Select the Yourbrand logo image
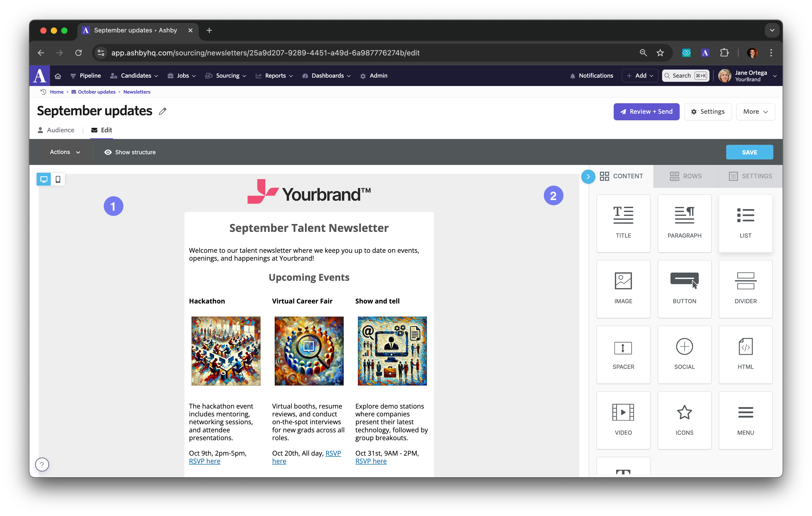The height and width of the screenshot is (516, 812). pyautogui.click(x=309, y=192)
